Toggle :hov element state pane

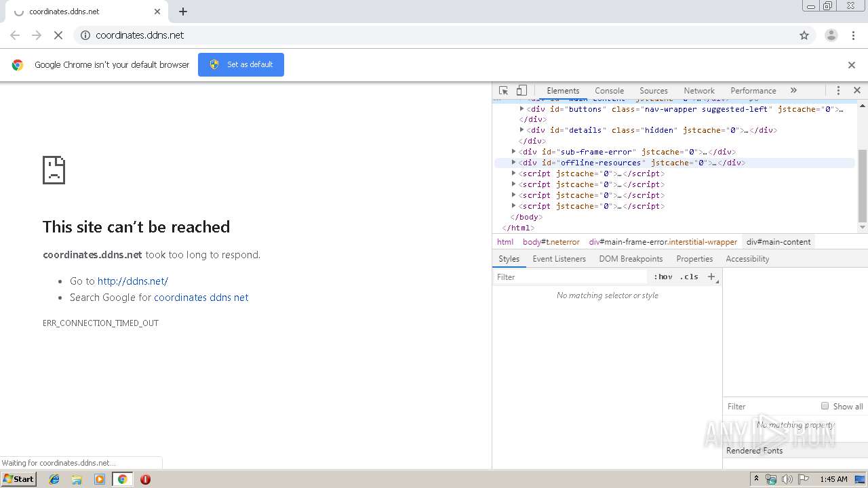point(663,277)
